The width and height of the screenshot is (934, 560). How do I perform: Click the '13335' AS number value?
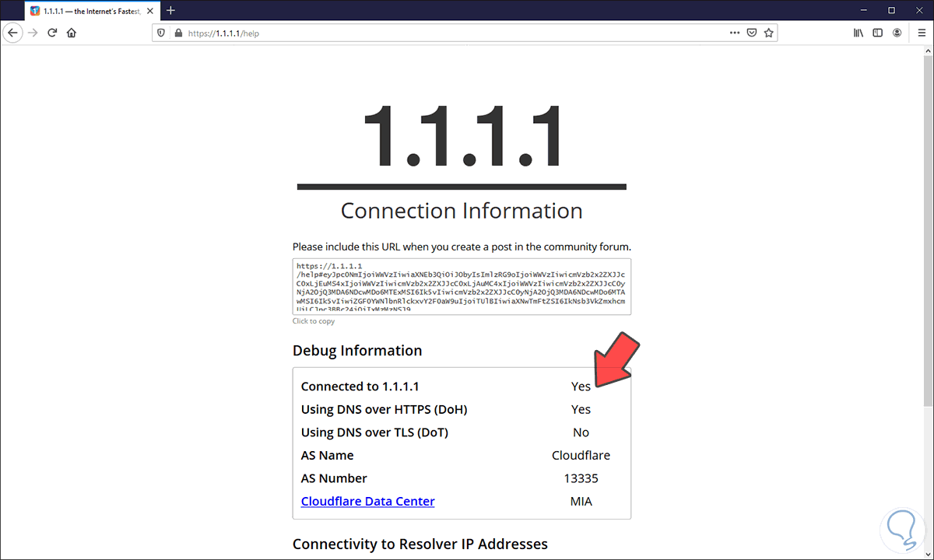pyautogui.click(x=581, y=478)
